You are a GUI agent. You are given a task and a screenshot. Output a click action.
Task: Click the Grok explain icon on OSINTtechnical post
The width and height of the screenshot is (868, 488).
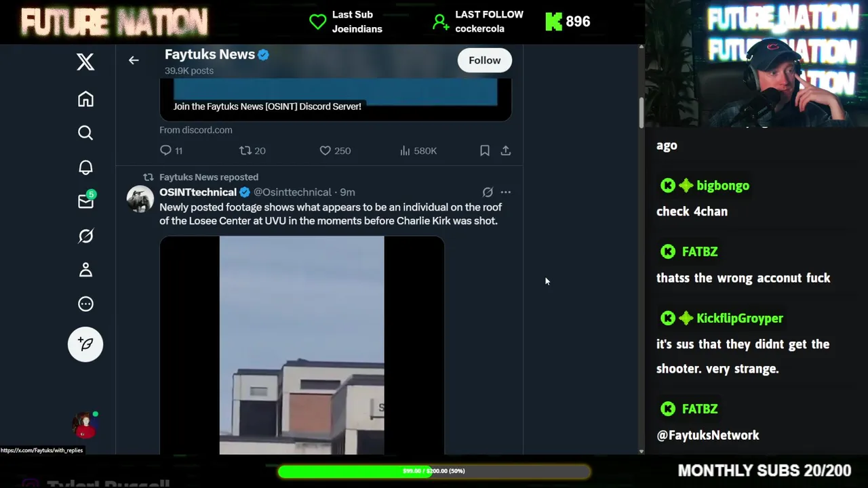coord(488,192)
